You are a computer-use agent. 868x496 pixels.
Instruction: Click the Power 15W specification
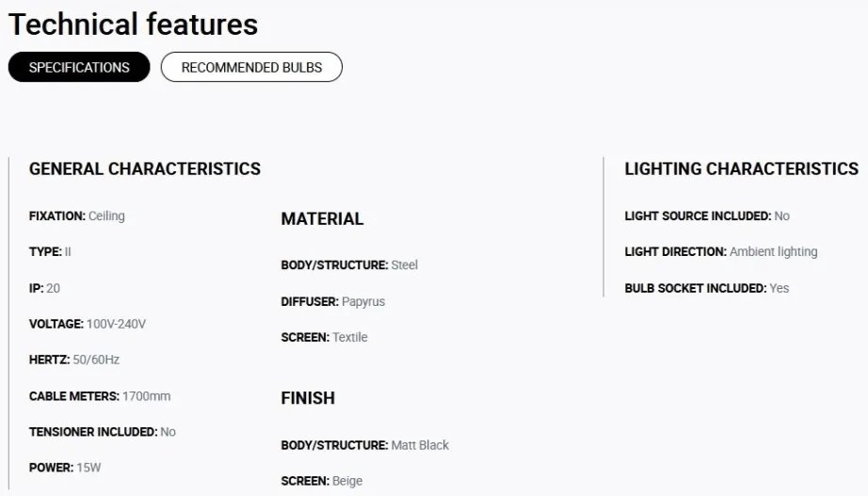[65, 468]
